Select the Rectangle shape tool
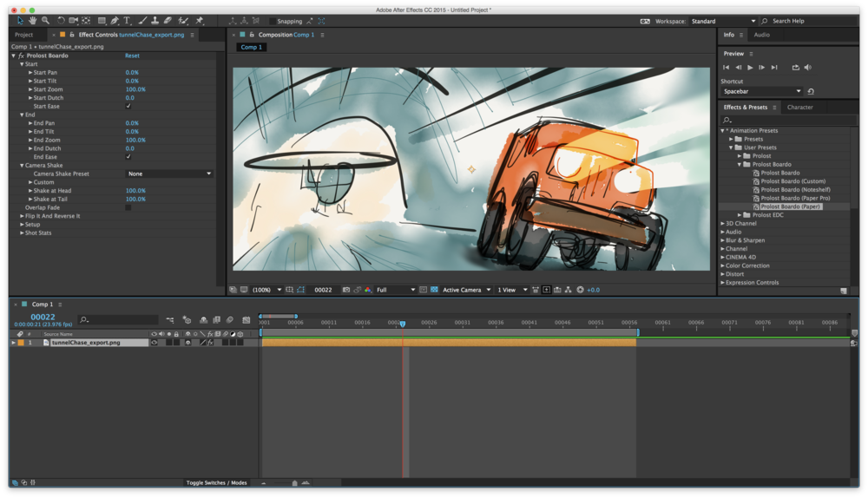The width and height of the screenshot is (868, 498). 102,21
